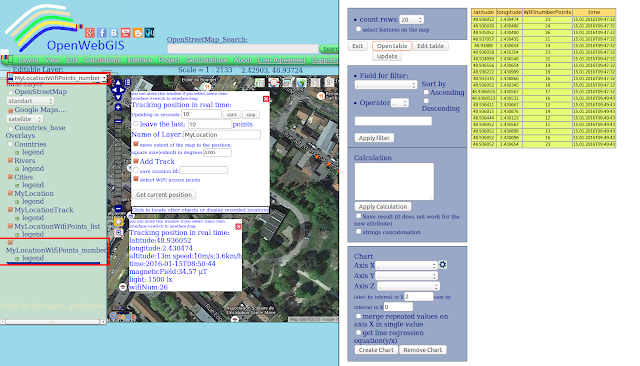640x366 pixels.
Task: Pan the map up with arrow
Action: tap(118, 83)
